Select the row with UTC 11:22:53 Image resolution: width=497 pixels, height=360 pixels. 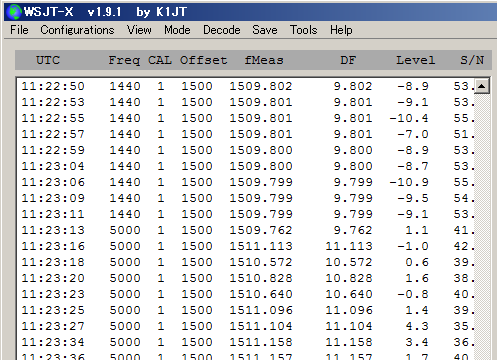pos(247,102)
